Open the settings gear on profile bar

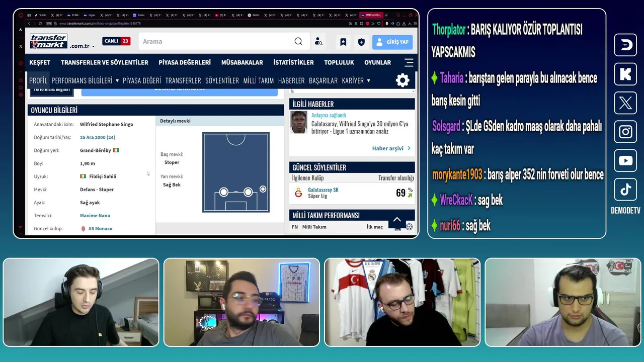pyautogui.click(x=403, y=80)
